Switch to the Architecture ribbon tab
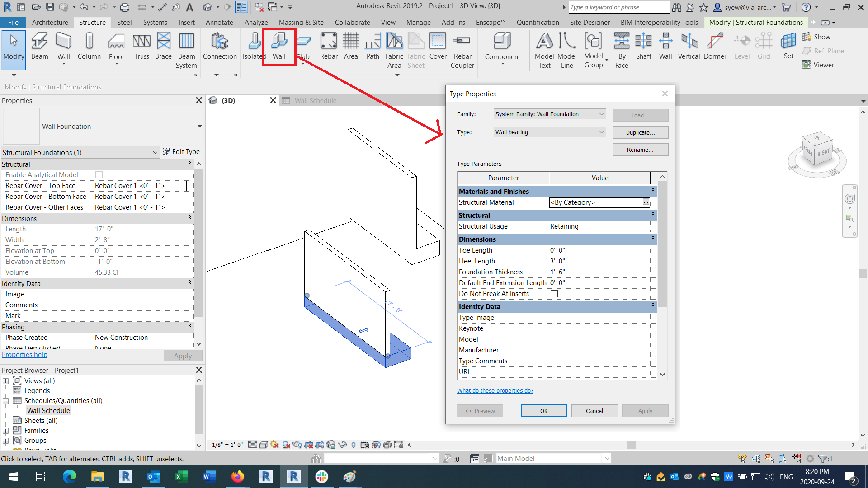This screenshot has height=488, width=868. pyautogui.click(x=50, y=22)
